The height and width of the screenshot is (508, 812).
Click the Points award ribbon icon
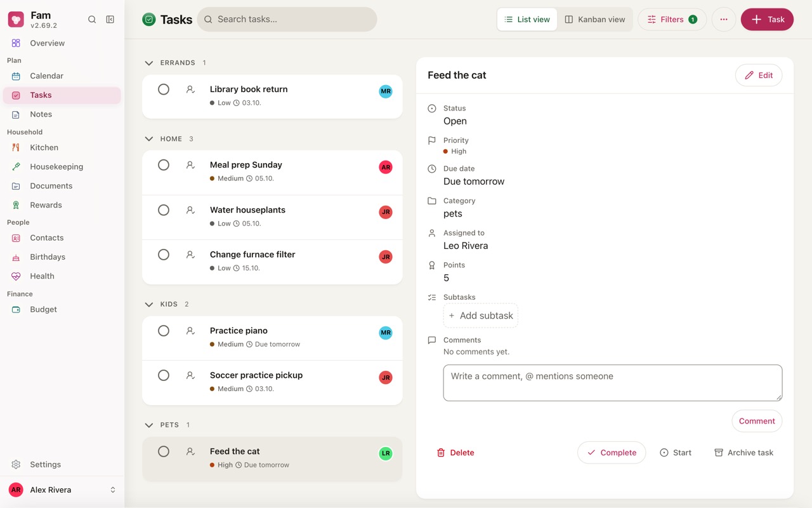pos(432,265)
